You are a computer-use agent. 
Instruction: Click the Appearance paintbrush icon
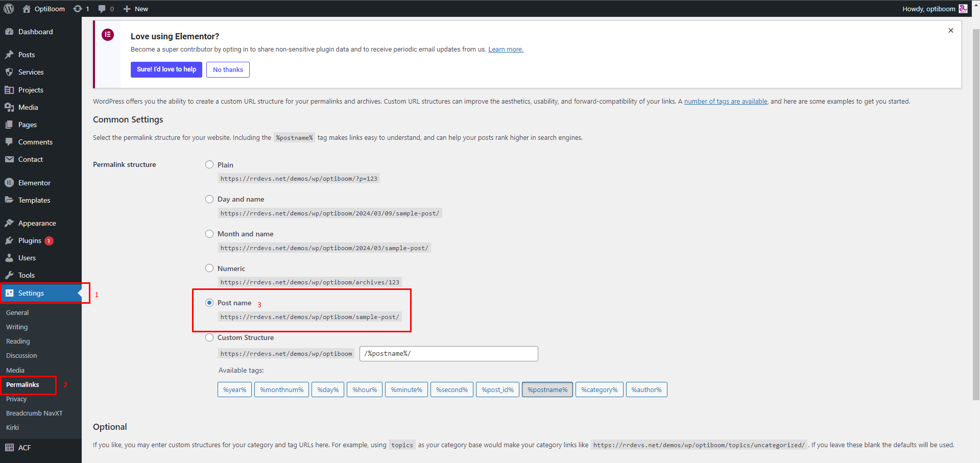pyautogui.click(x=9, y=223)
